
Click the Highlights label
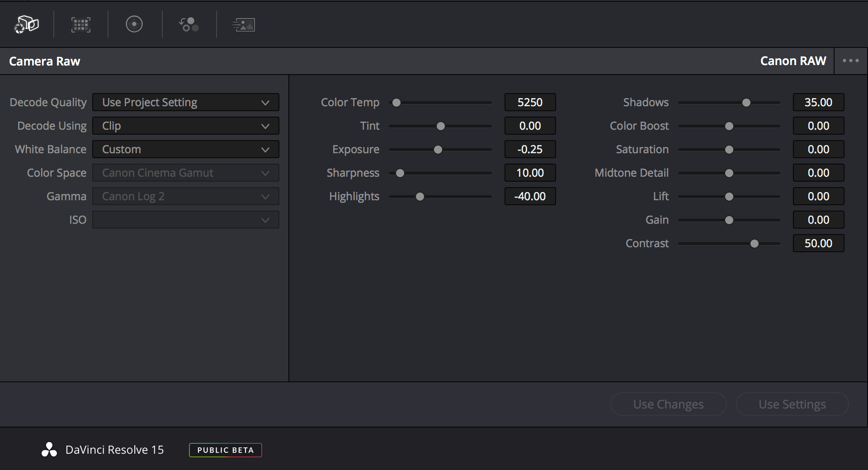pos(354,197)
